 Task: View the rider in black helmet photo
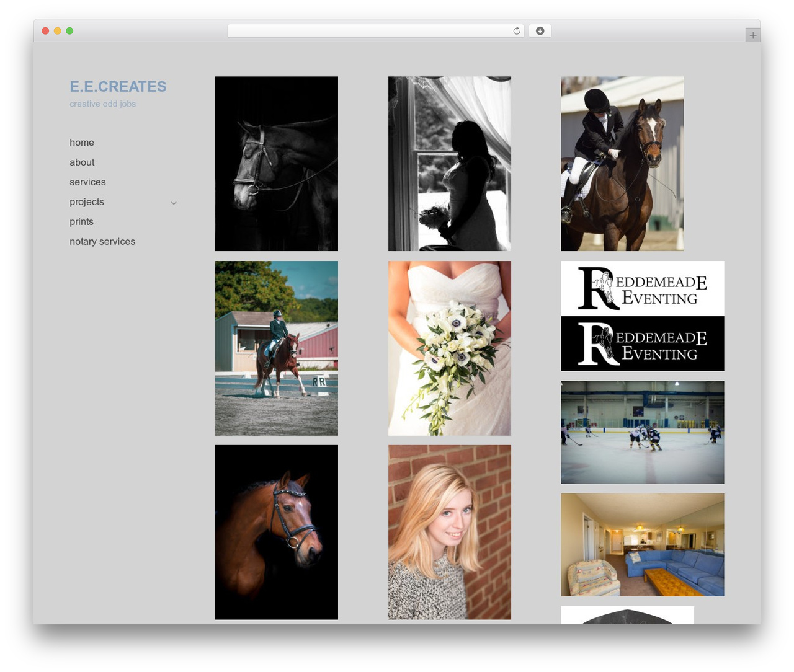pos(622,164)
